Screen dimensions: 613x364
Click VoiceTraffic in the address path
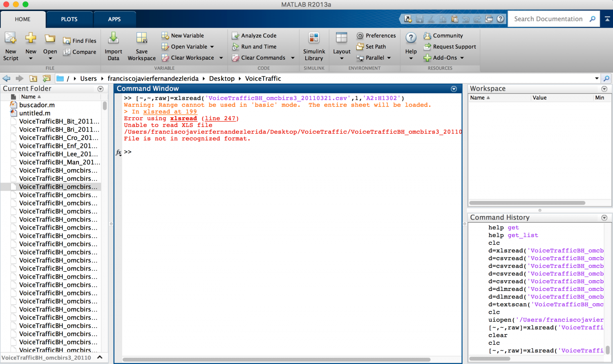click(x=263, y=78)
